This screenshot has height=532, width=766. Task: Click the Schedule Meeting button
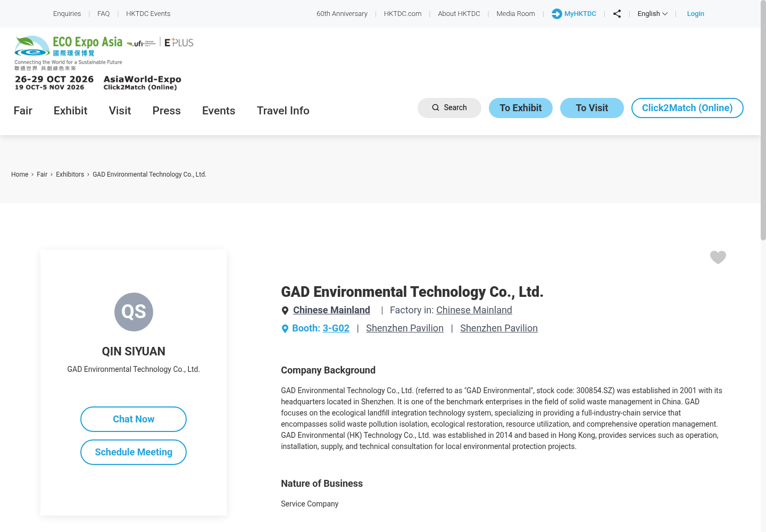click(134, 452)
